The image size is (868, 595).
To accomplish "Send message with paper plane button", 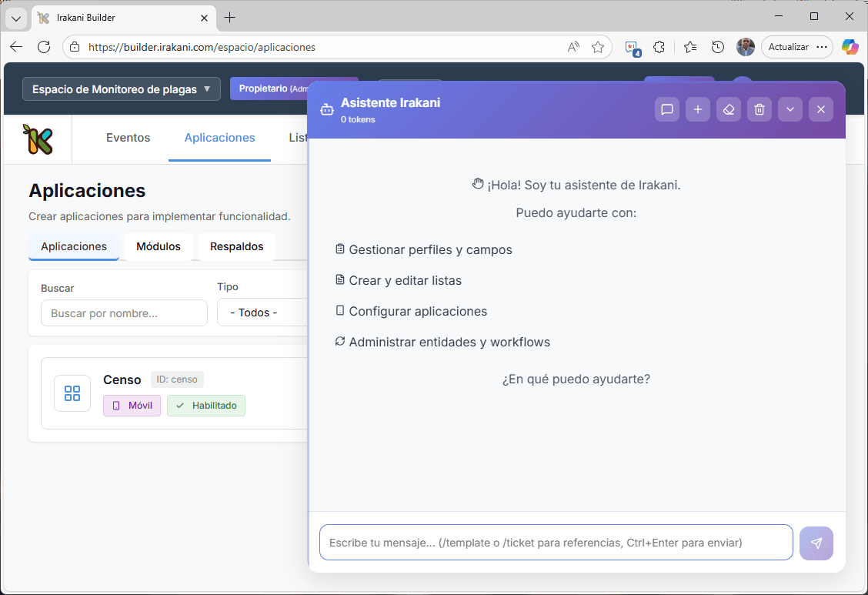I will 816,543.
